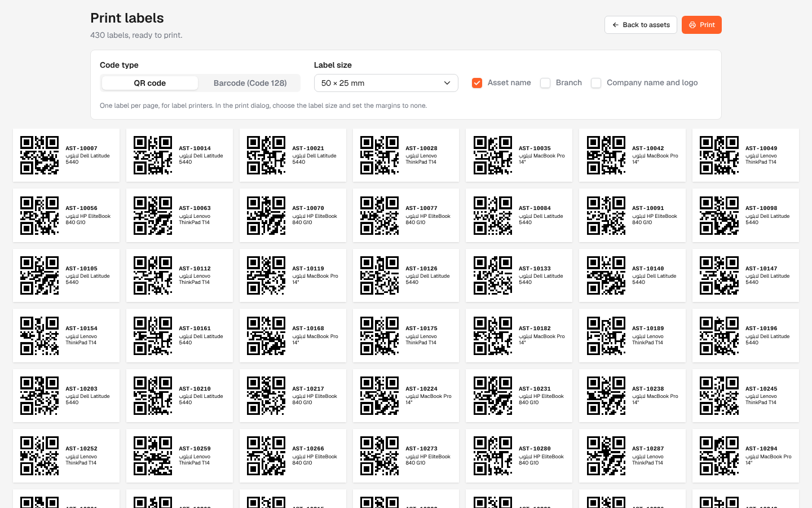Select the AST-10028 label text
Screen dimensions: 812x508
coord(421,148)
